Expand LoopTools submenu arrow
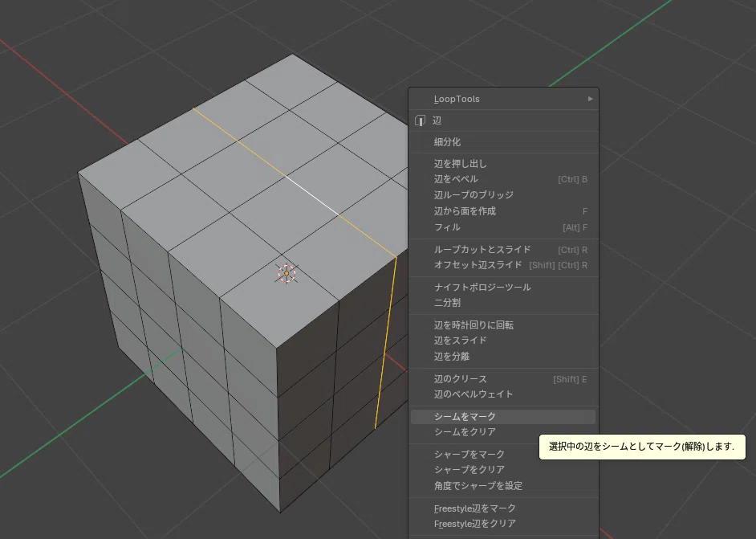Image resolution: width=756 pixels, height=539 pixels. 590,99
